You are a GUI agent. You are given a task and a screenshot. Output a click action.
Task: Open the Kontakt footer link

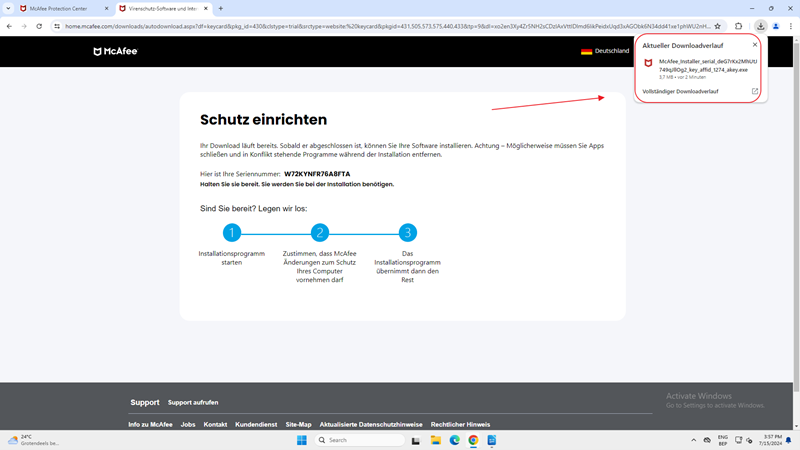pyautogui.click(x=215, y=424)
